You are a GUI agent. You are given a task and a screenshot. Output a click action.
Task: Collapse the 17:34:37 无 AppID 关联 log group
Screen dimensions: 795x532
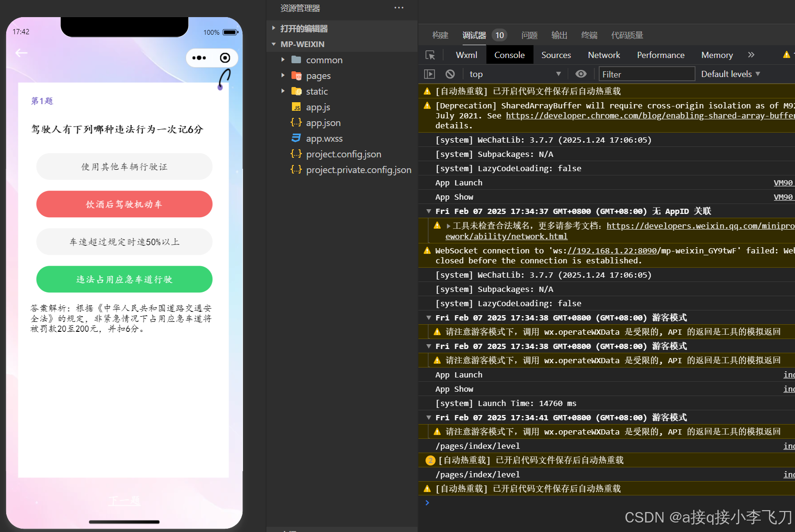pyautogui.click(x=429, y=211)
